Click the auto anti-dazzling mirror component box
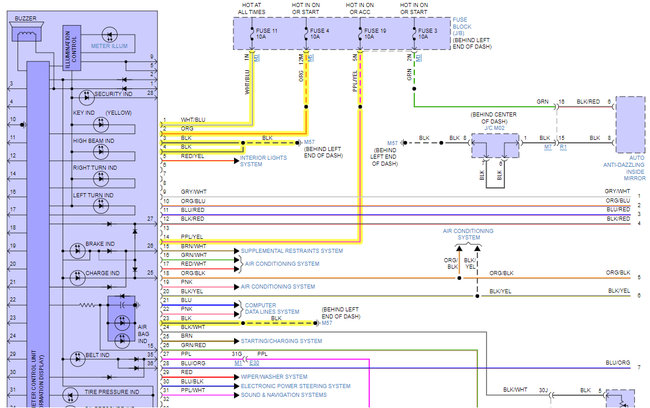 point(631,125)
